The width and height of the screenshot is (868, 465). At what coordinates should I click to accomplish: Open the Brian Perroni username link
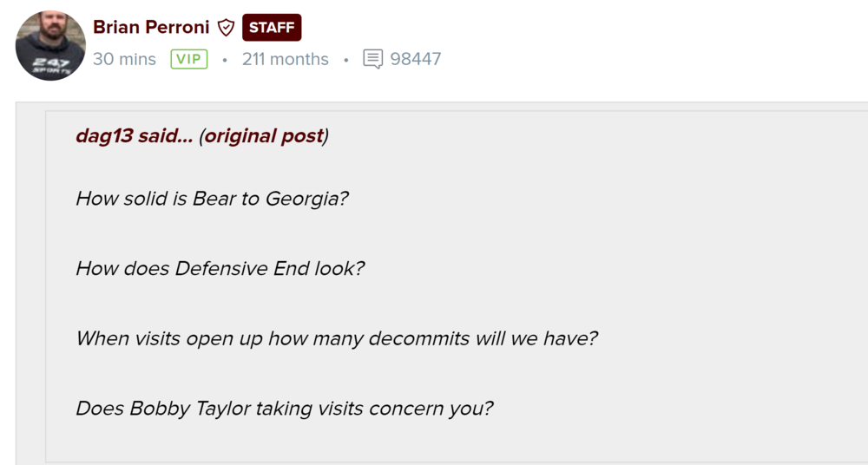[x=151, y=27]
